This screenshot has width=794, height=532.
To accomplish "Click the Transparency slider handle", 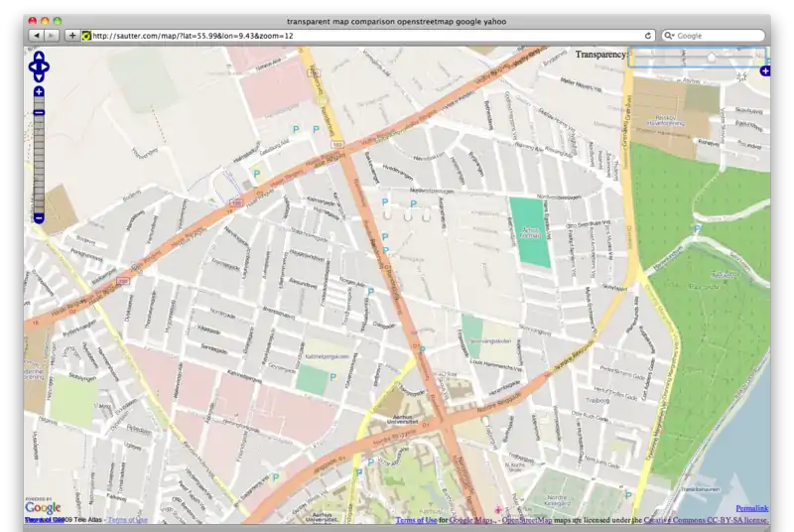I will click(x=711, y=59).
